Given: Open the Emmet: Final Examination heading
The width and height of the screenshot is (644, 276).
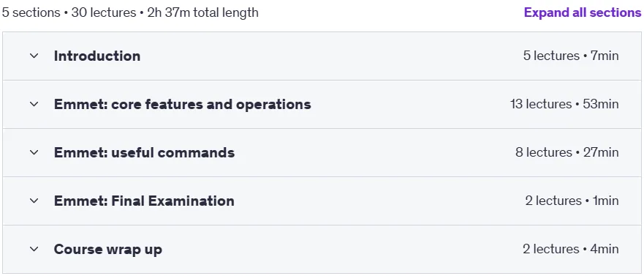Looking at the screenshot, I should pyautogui.click(x=144, y=201).
